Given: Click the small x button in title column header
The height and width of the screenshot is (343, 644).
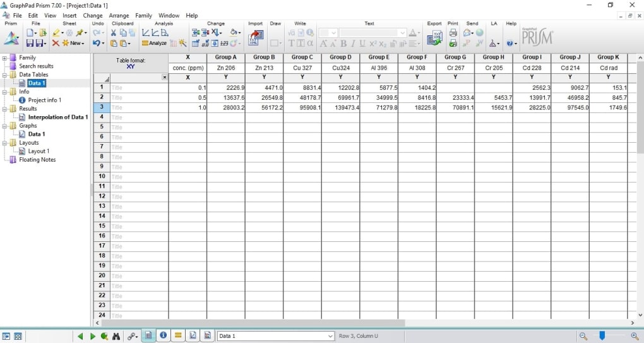Looking at the screenshot, I should [x=164, y=77].
